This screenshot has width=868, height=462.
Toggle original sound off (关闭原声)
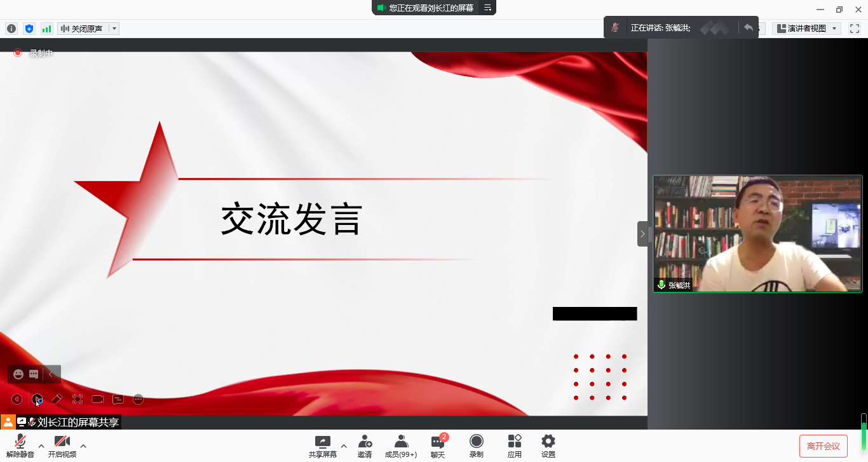[82, 29]
